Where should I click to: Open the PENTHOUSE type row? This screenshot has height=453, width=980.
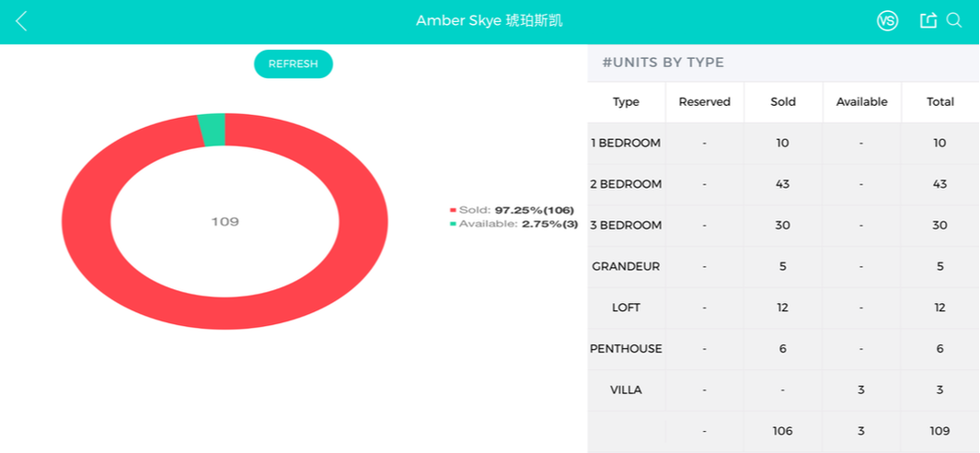(x=783, y=349)
